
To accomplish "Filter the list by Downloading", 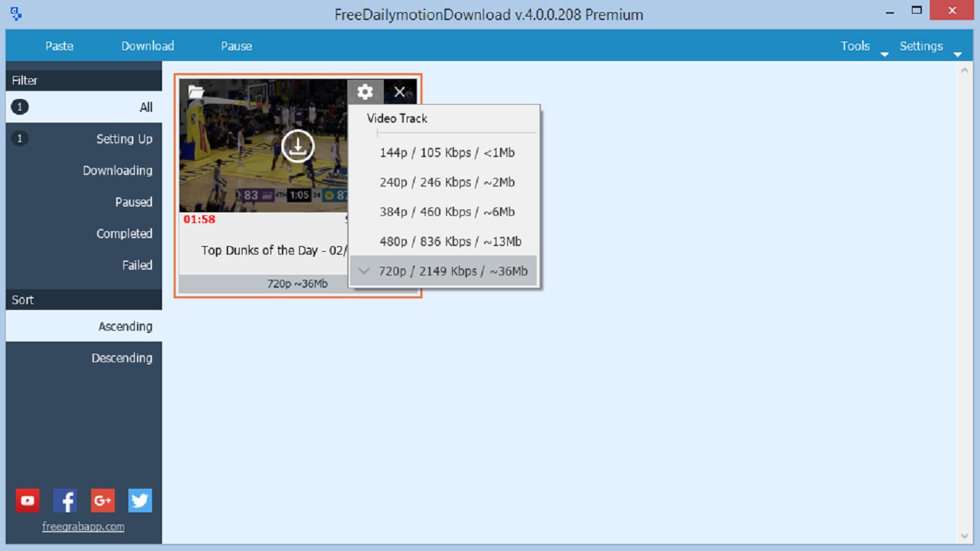I will point(84,171).
